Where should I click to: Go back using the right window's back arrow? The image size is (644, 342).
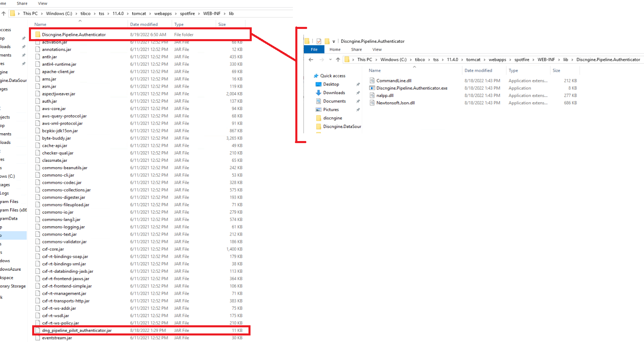click(x=311, y=60)
